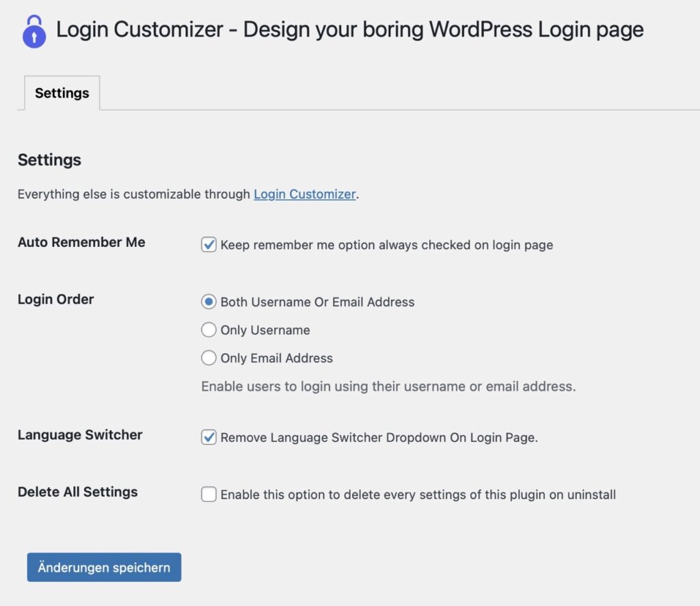Click the Änderungen speichern button
The image size is (700, 606).
point(104,567)
